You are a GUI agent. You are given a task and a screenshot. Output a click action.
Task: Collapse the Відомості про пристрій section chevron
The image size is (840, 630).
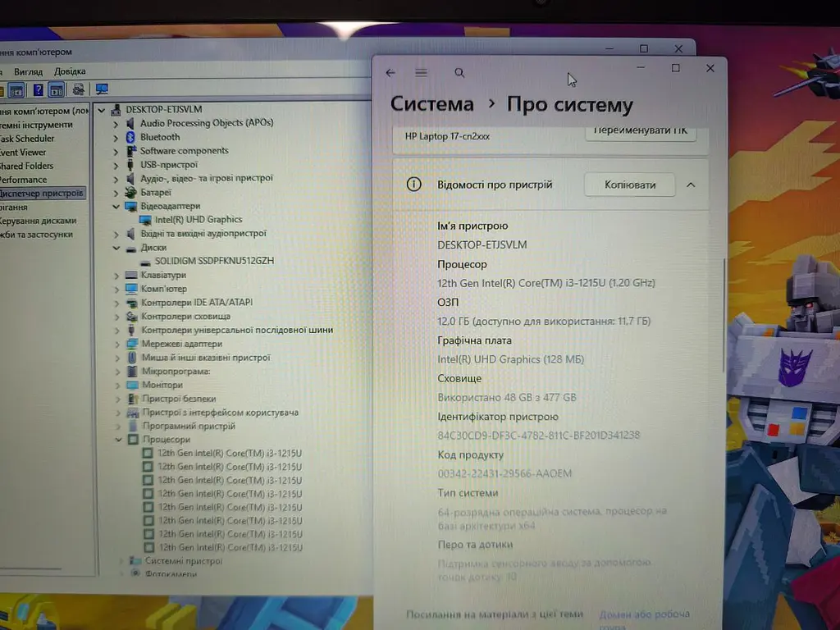(x=691, y=185)
